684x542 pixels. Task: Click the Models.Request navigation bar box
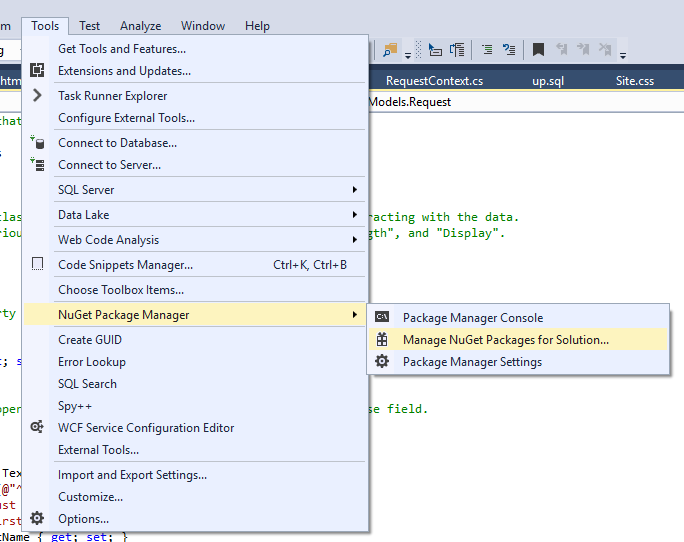point(526,102)
